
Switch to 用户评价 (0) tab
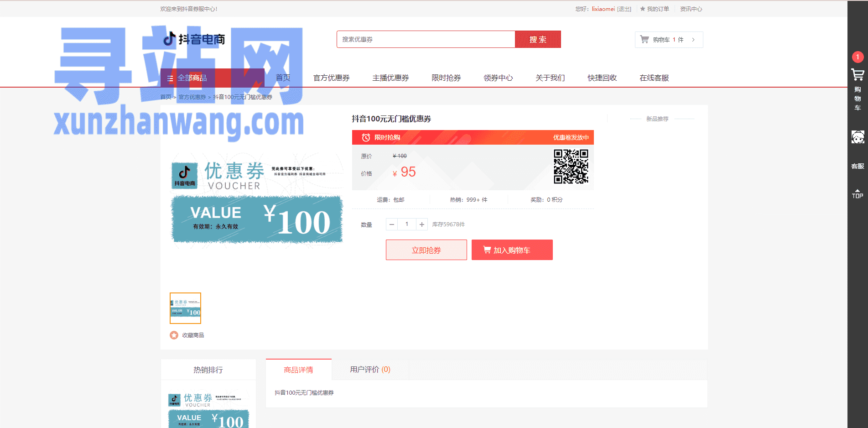coord(370,370)
